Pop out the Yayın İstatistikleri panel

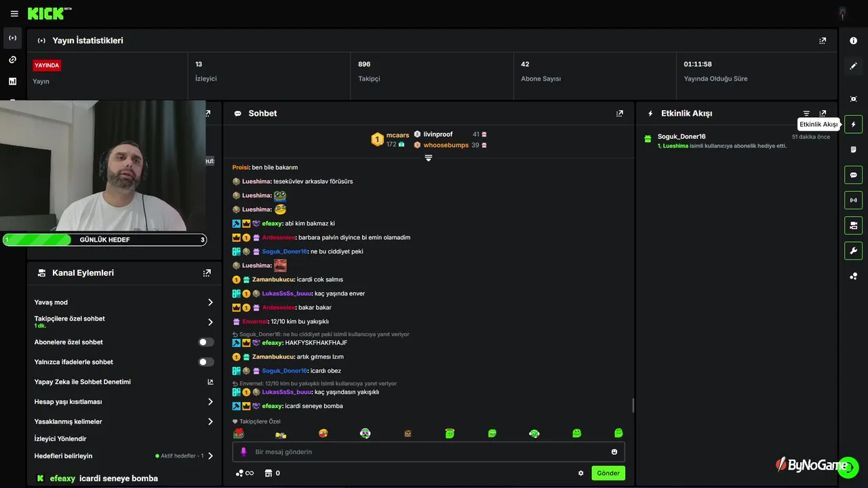823,41
